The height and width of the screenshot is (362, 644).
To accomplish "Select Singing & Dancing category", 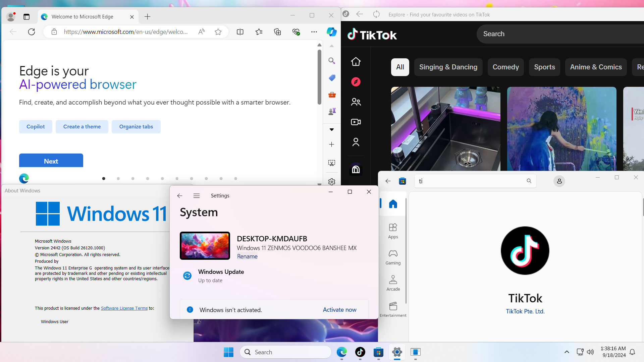I will (448, 67).
